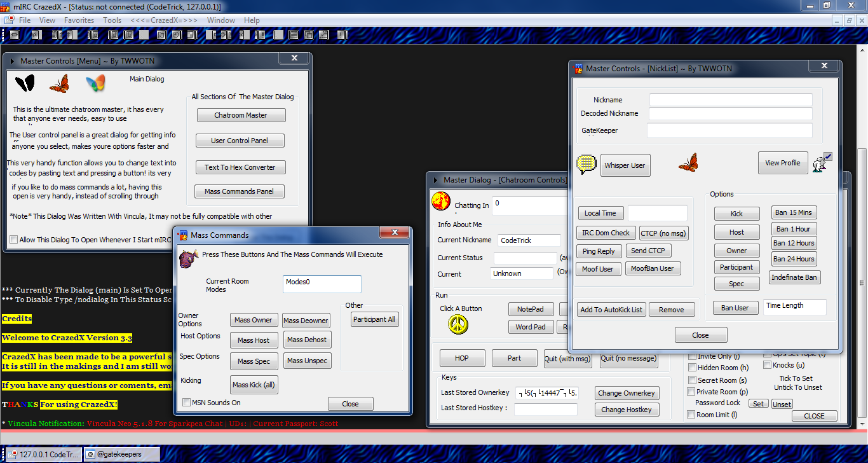Click the NickList dialog title bar icon
868x463 pixels.
[578, 69]
